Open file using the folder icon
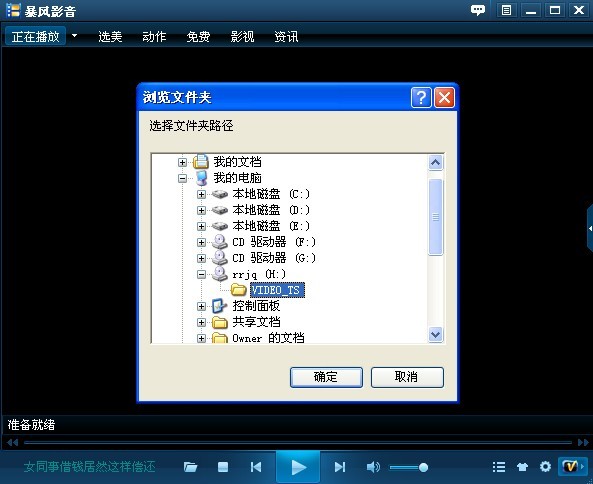Screen dimensions: 593x484 pos(190,467)
